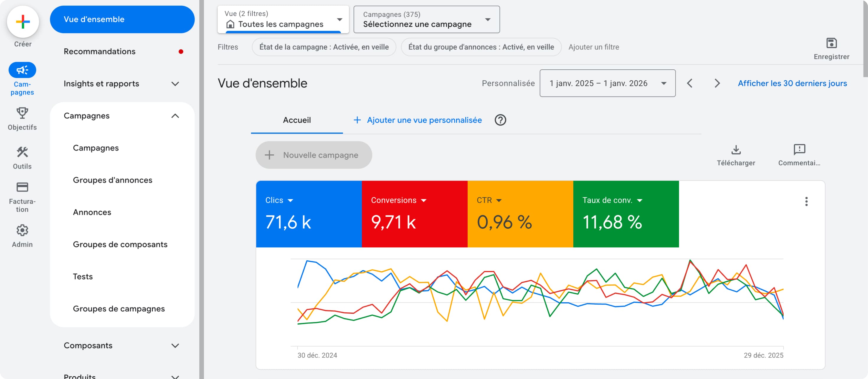This screenshot has height=379, width=868.
Task: Change the Conversions metric dropdown
Action: click(424, 200)
